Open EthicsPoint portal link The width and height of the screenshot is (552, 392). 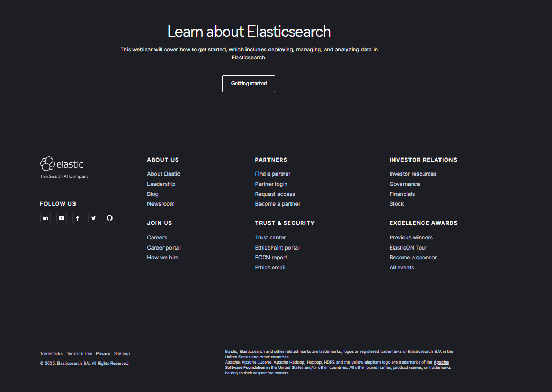tap(277, 248)
